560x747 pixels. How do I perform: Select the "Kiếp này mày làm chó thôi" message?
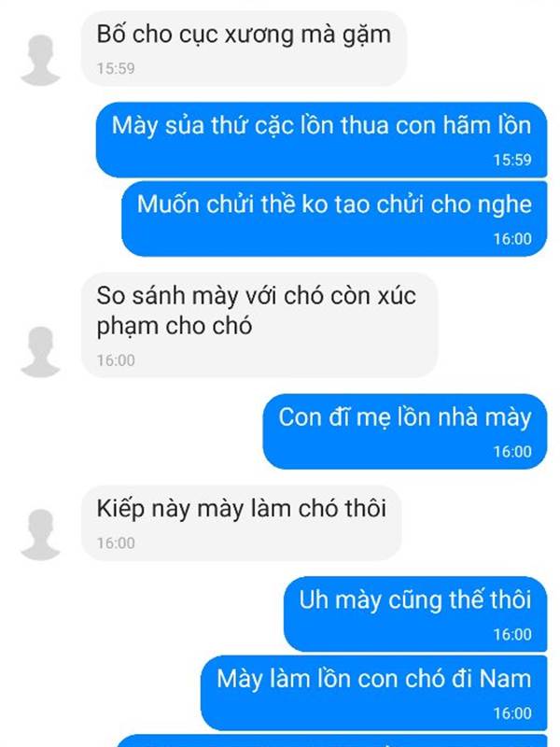(x=242, y=523)
